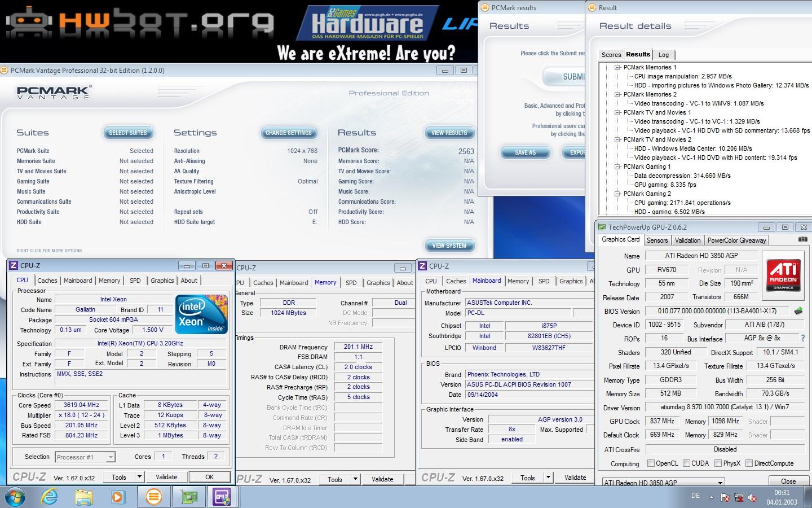812x508 pixels.
Task: Click the CHANGE SETTINGS button
Action: [x=289, y=133]
